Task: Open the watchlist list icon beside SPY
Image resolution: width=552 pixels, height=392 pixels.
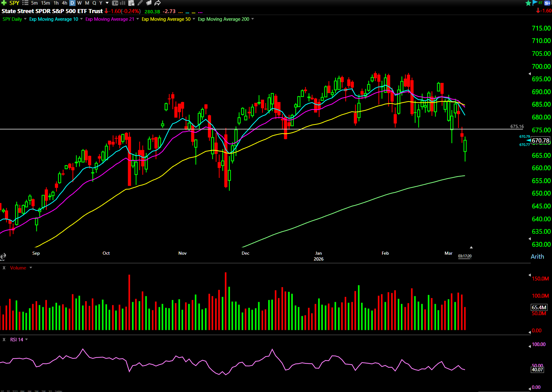Action: [25, 3]
